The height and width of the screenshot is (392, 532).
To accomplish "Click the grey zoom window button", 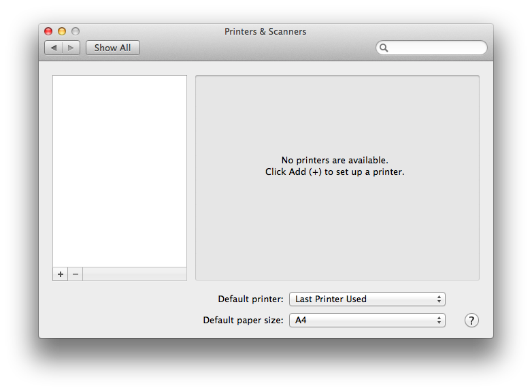I will click(x=76, y=31).
